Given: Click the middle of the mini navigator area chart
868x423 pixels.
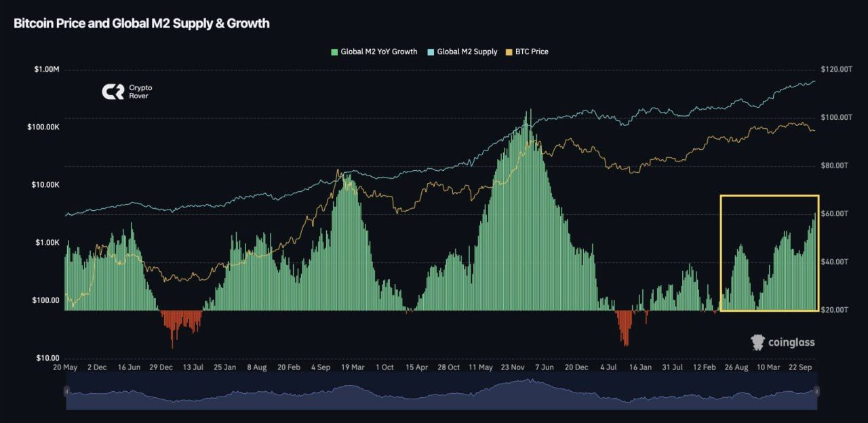Looking at the screenshot, I should (441, 393).
